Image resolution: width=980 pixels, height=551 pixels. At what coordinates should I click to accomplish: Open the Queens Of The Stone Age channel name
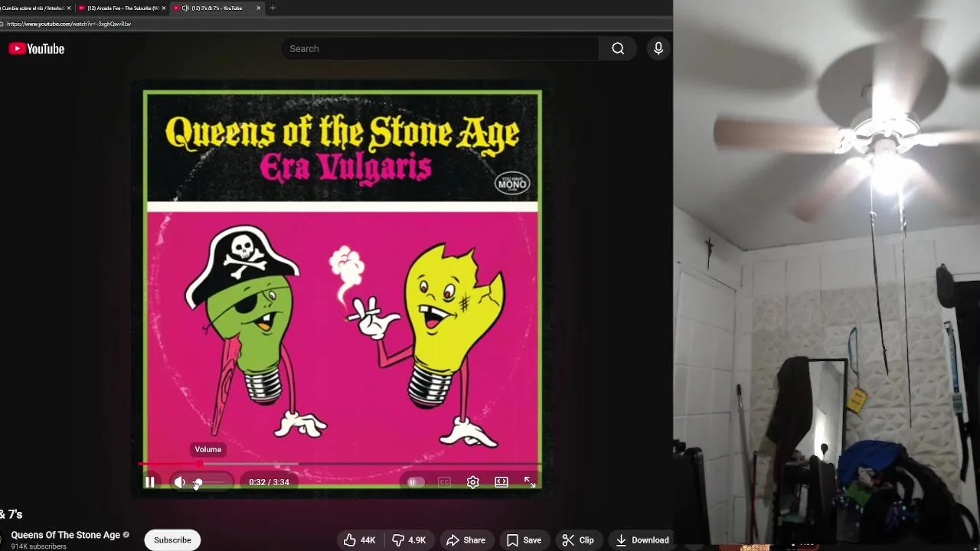pos(65,535)
